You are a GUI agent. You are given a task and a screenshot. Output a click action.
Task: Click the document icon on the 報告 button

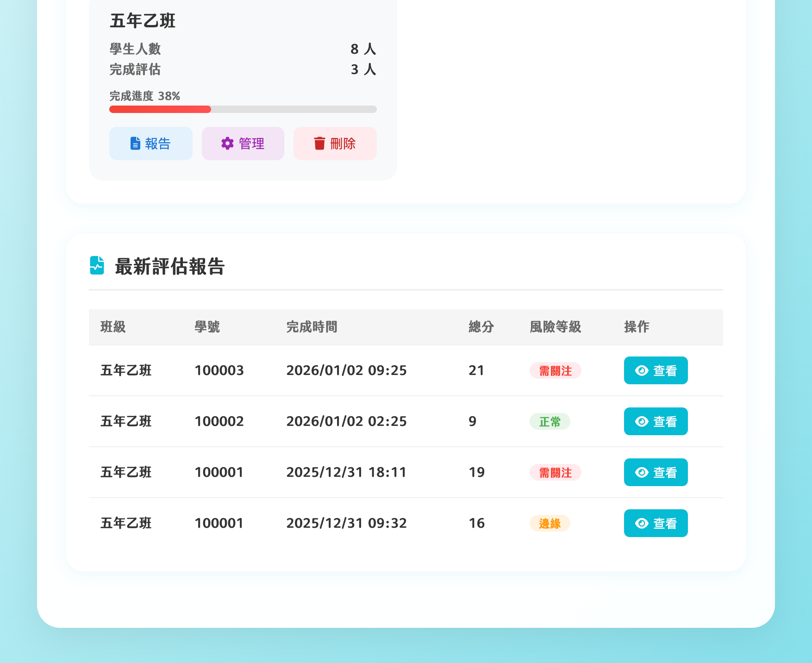pyautogui.click(x=134, y=144)
